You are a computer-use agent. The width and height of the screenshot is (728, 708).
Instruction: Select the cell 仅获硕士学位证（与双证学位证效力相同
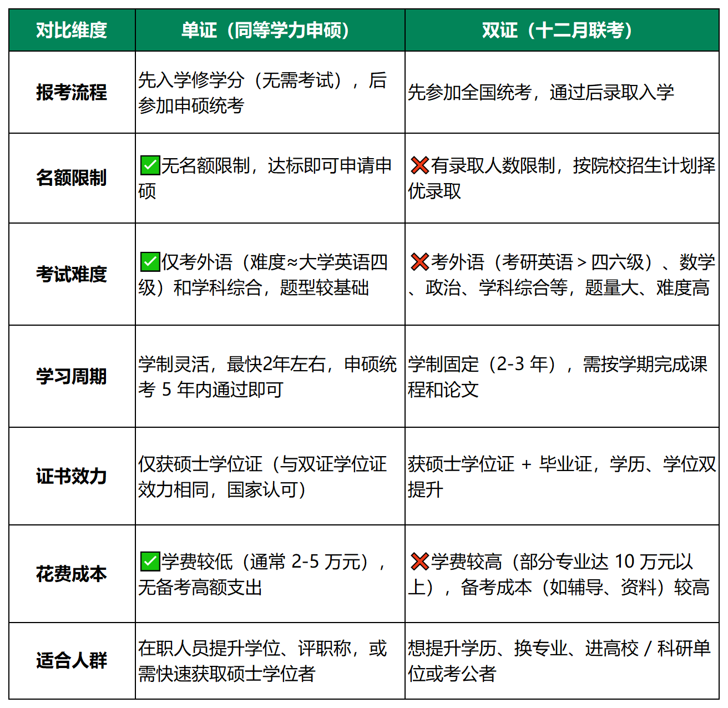[x=270, y=476]
